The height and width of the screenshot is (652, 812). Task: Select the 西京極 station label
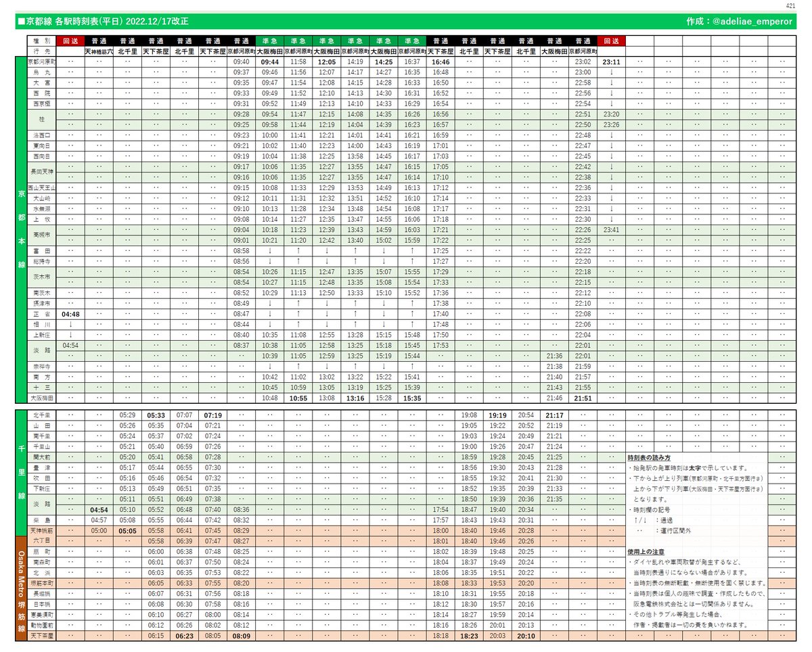tap(41, 103)
